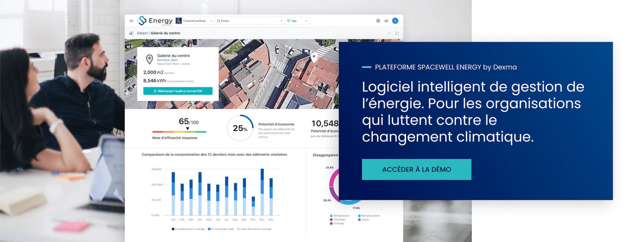Click the "17.9%" donut chart label

356,208
